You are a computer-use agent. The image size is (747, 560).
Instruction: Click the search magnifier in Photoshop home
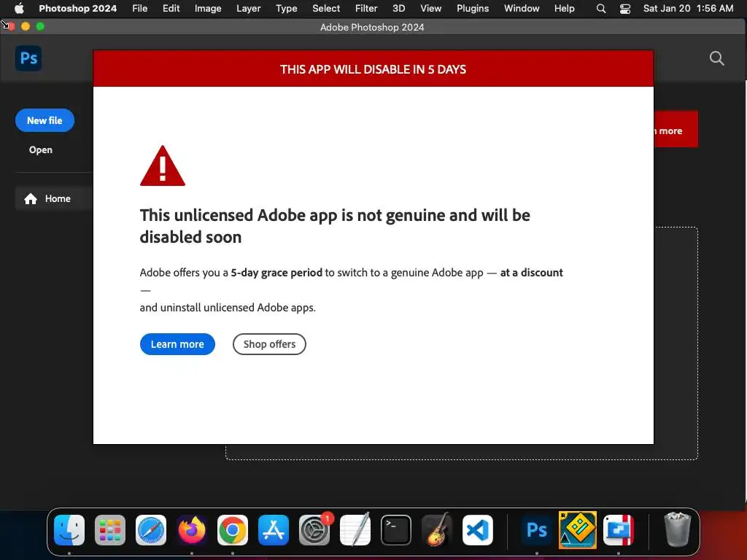click(716, 58)
